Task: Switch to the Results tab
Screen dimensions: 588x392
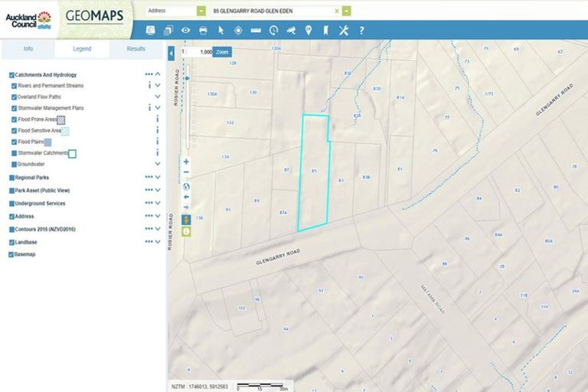Action: point(136,48)
